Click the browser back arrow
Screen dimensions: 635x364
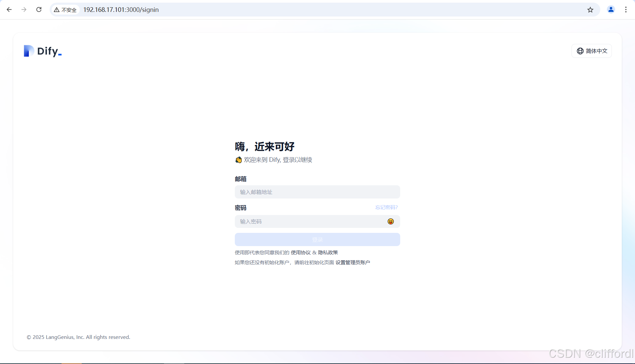(x=9, y=10)
